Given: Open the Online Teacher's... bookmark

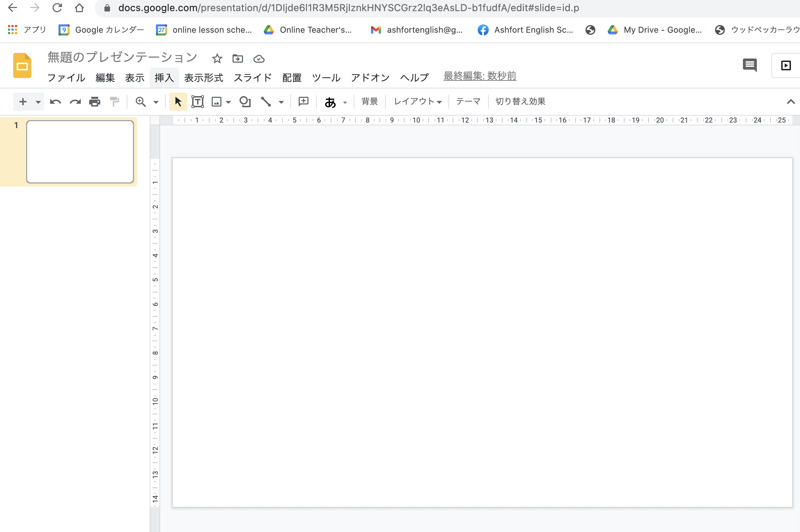Looking at the screenshot, I should [x=308, y=30].
